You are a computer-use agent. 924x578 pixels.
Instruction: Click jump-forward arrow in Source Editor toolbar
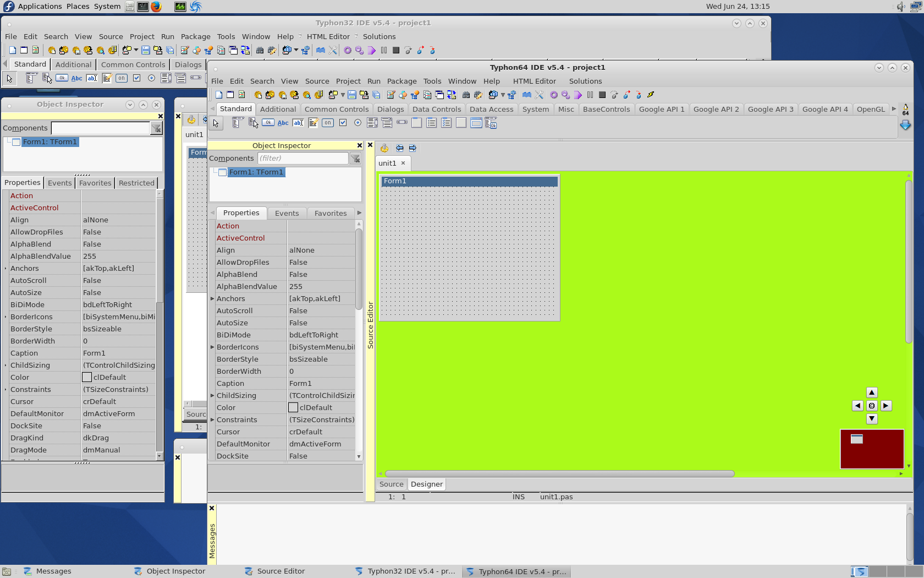pyautogui.click(x=413, y=148)
